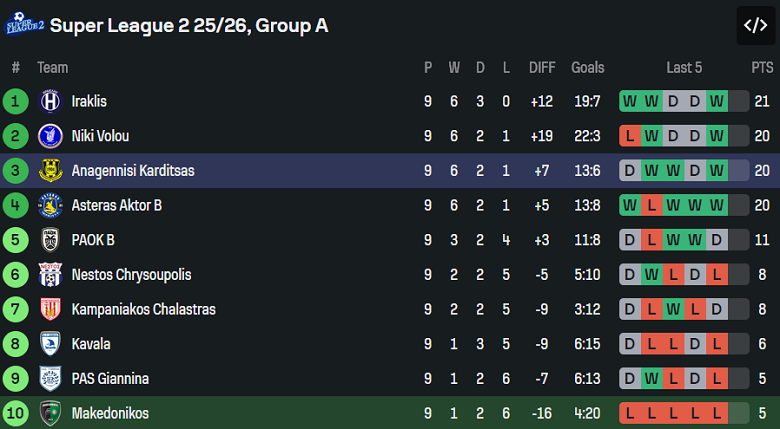Image resolution: width=780 pixels, height=429 pixels.
Task: Click the Nestos Chrysoupolis club crest
Action: (50, 274)
